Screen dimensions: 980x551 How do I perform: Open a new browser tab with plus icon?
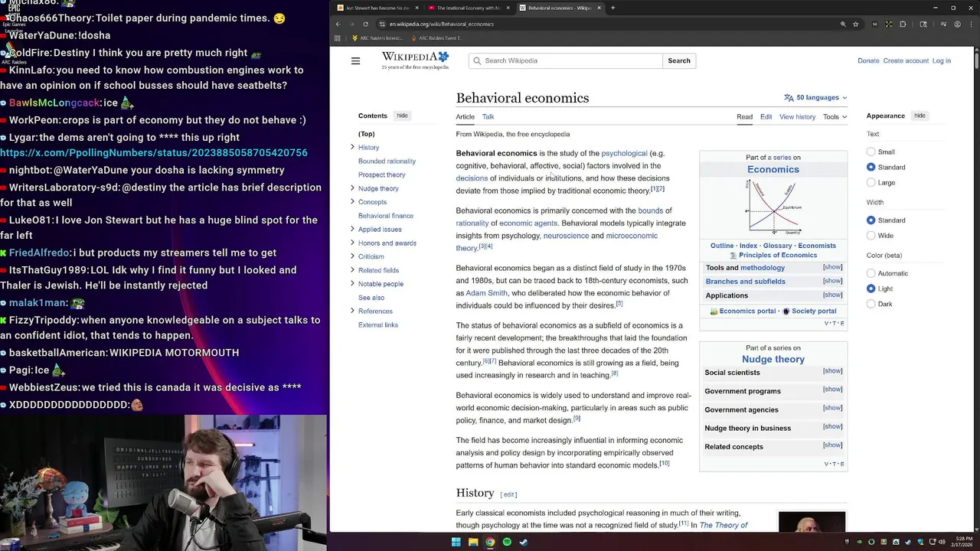click(612, 8)
